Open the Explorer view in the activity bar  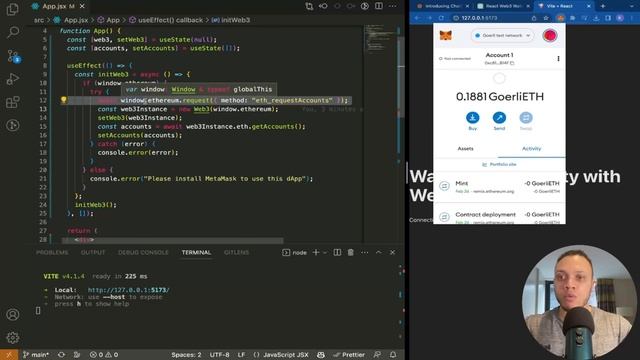click(13, 9)
